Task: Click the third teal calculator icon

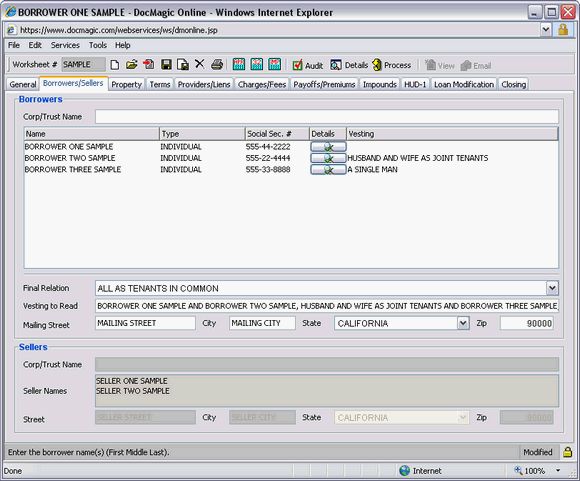Action: (x=274, y=64)
